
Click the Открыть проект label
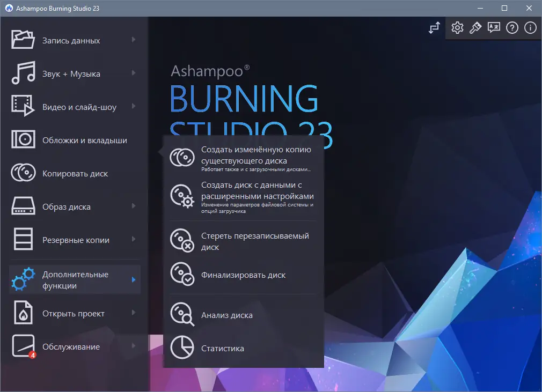pyautogui.click(x=74, y=313)
